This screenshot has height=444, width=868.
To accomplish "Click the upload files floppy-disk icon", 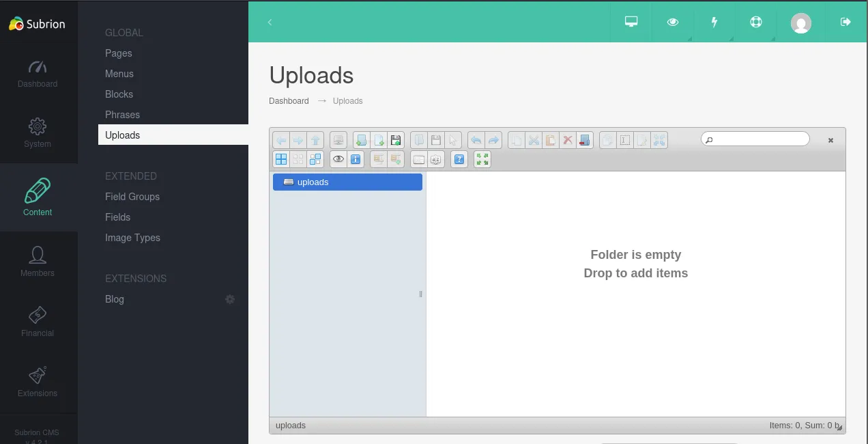I will [396, 140].
